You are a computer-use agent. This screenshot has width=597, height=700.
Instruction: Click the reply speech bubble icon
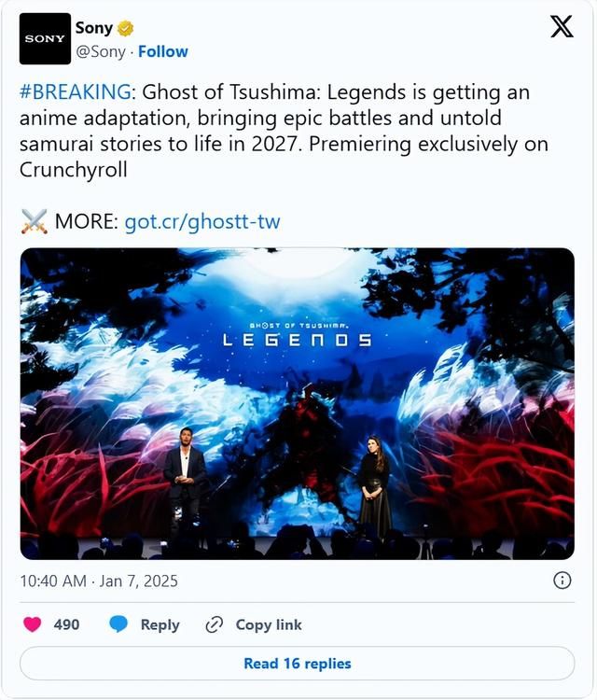(x=118, y=624)
